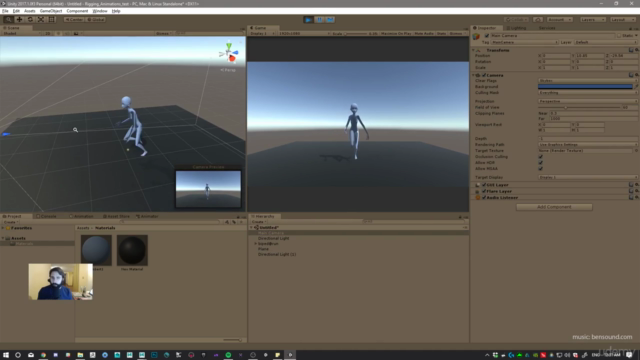Open the Transform component gear menu
Image resolution: width=640 pixels, height=360 pixels.
click(636, 50)
